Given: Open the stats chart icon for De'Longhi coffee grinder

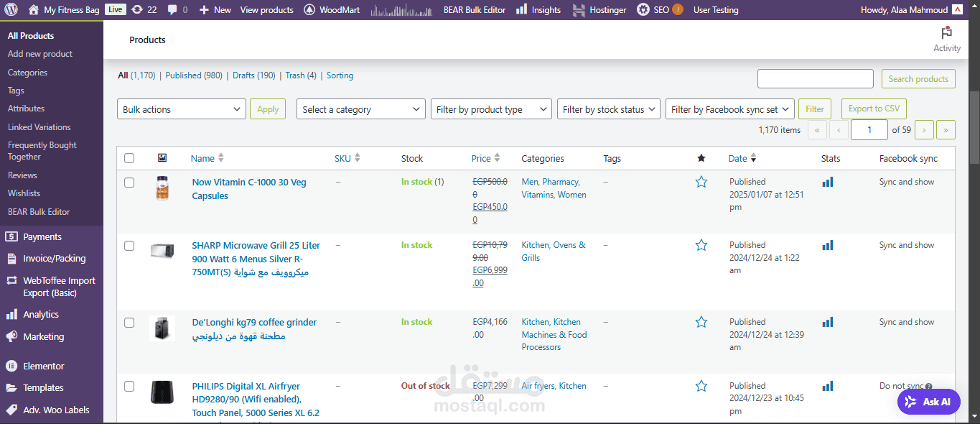Looking at the screenshot, I should pyautogui.click(x=828, y=322).
